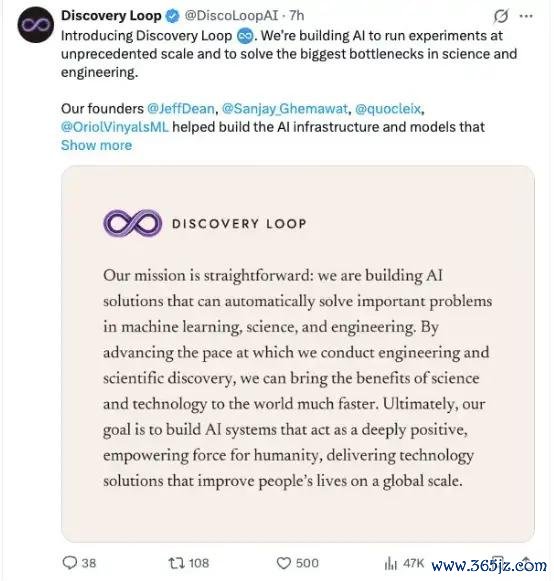Open the three-dot more options menu
The height and width of the screenshot is (581, 554).
tap(526, 16)
